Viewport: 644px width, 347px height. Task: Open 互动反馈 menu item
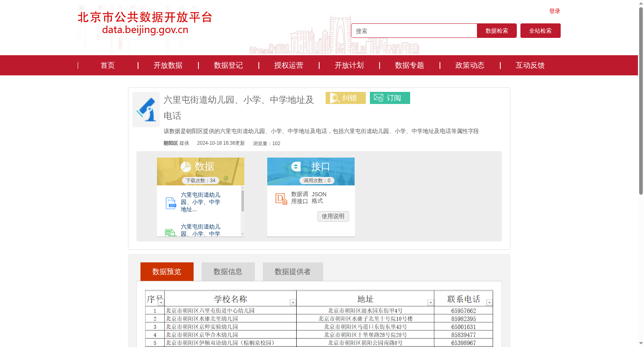coord(530,65)
